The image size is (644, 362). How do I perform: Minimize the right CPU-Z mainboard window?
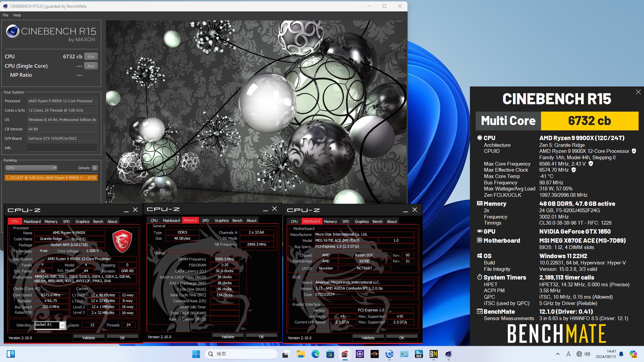coord(406,210)
